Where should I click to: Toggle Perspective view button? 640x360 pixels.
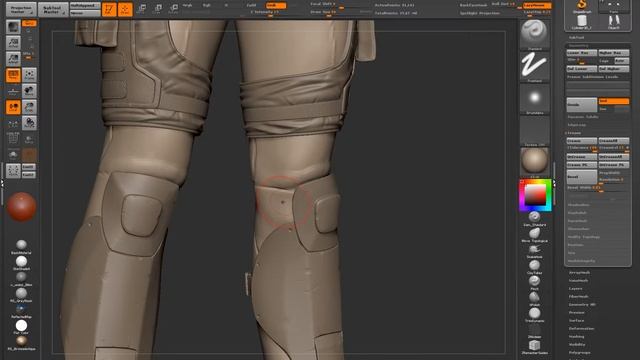pos(13,75)
